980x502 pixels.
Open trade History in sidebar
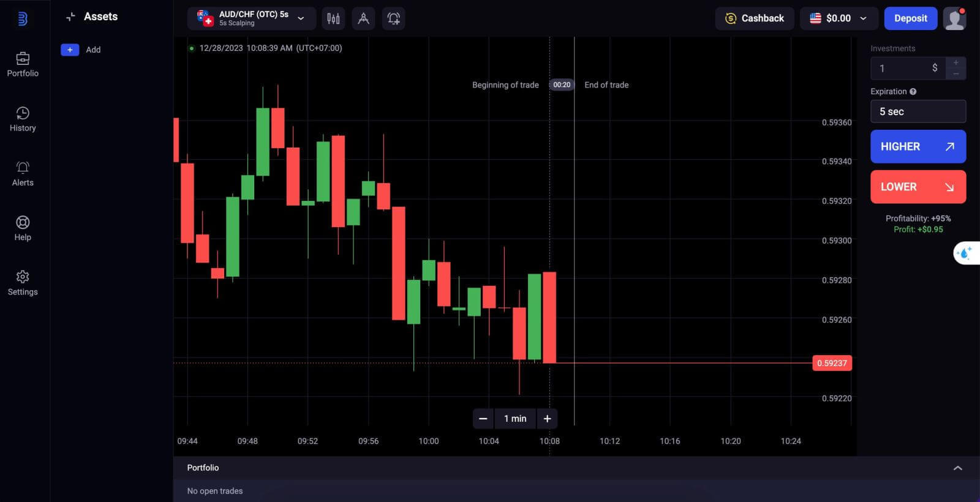tap(23, 119)
